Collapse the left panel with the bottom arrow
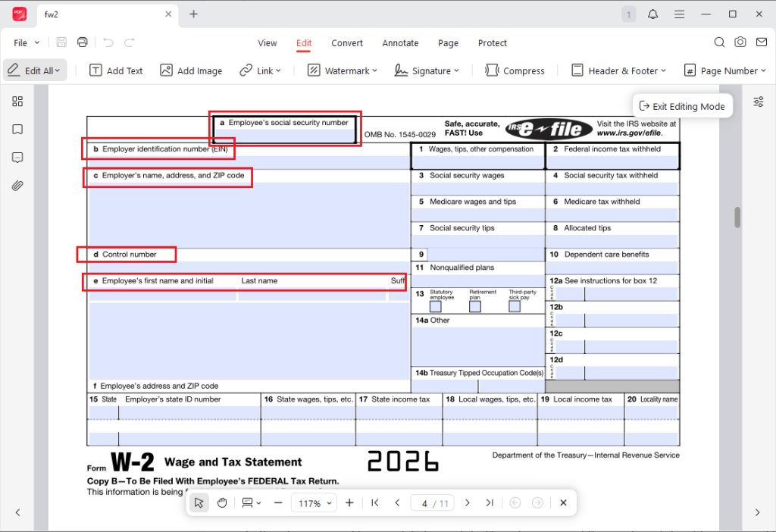 [18, 512]
